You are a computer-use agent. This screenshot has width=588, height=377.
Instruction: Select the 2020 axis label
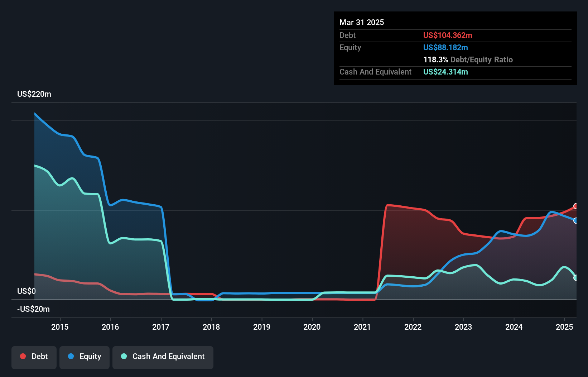(312, 327)
